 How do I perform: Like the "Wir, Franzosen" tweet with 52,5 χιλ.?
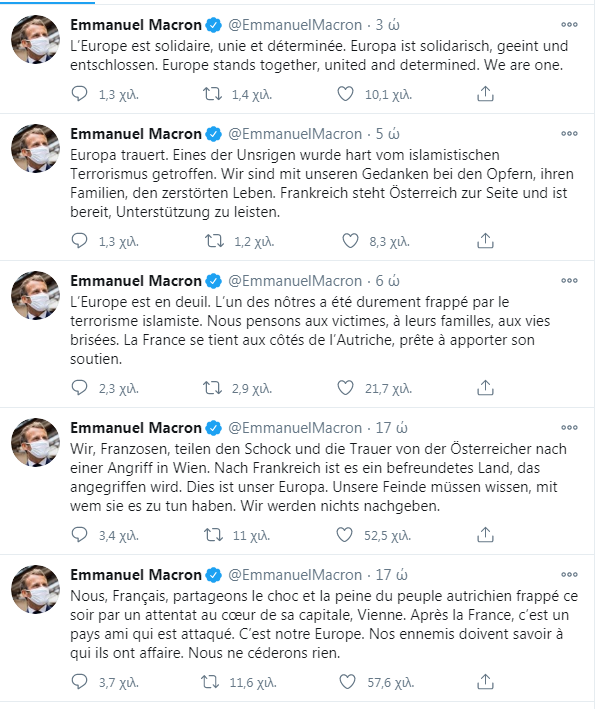pyautogui.click(x=344, y=534)
